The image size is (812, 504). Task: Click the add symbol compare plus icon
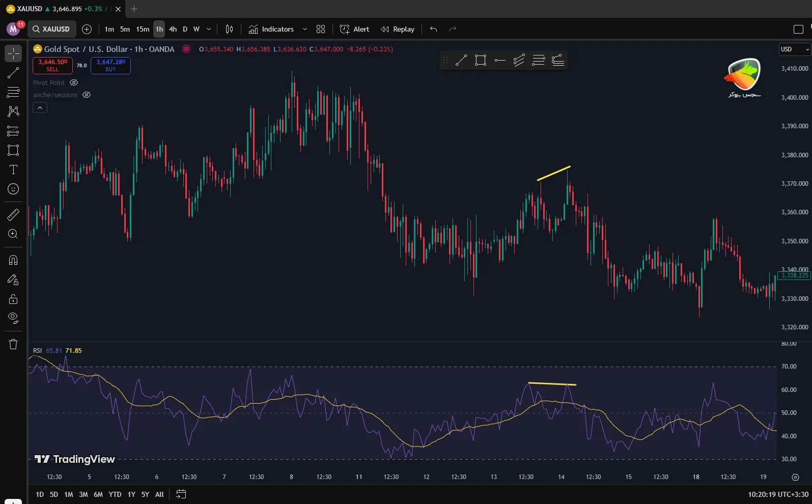(87, 29)
